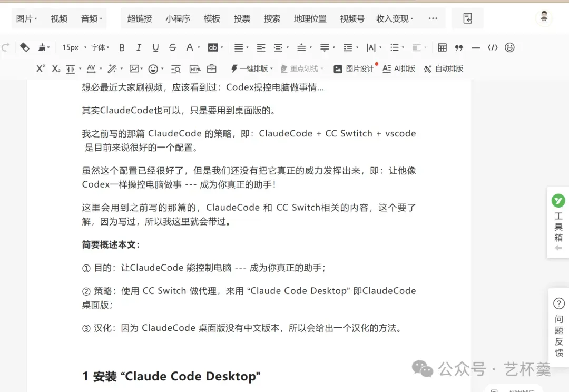Click the heading 1 安装 "Claude Code Desktop"
Screen dimensions: 569x392
[x=171, y=376]
